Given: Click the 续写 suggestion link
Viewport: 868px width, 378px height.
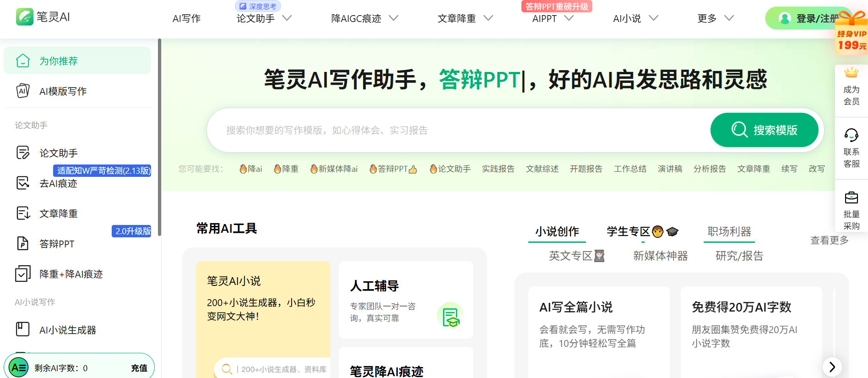Looking at the screenshot, I should coord(789,169).
